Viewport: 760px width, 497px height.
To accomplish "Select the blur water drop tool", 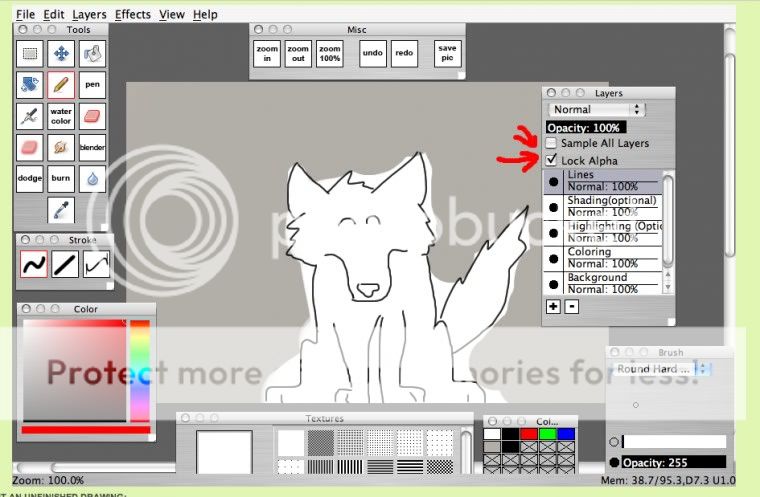I will click(92, 179).
